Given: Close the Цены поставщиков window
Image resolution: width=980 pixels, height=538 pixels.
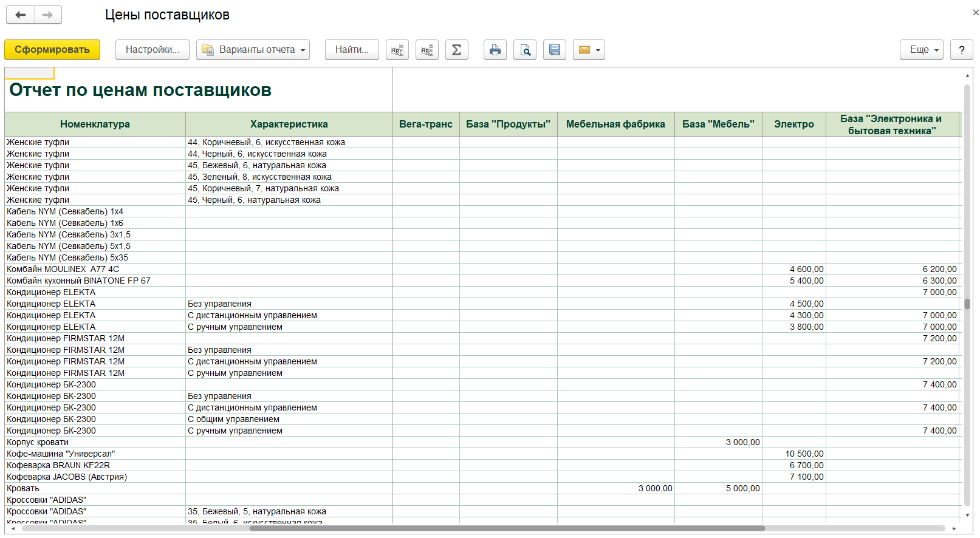Looking at the screenshot, I should point(975,13).
